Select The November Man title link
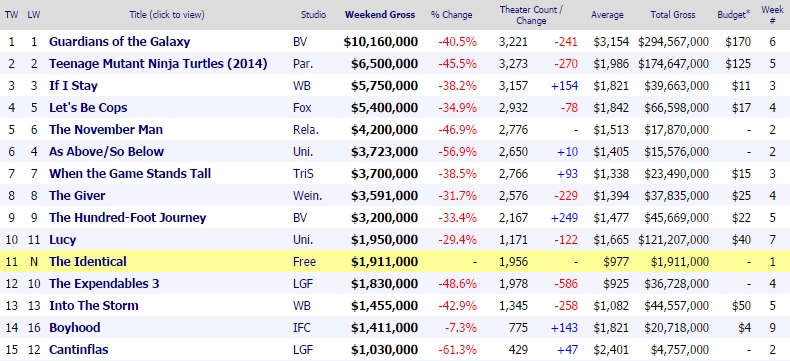The height and width of the screenshot is (361, 790). tap(106, 129)
